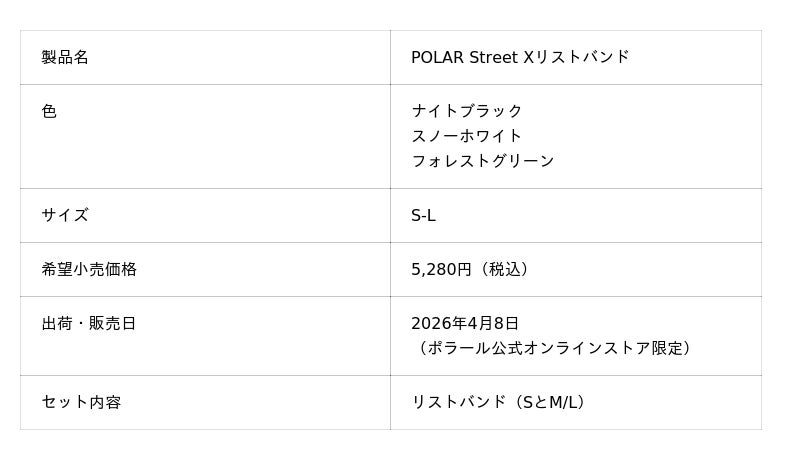
Task: Click リストバンド in the セット内容 row
Action: coord(459,402)
